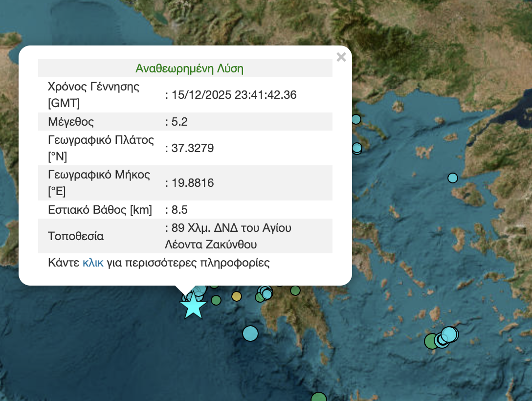
Task: Click the 'Εστιακό Βάθος [km]' label
Action: [x=100, y=210]
